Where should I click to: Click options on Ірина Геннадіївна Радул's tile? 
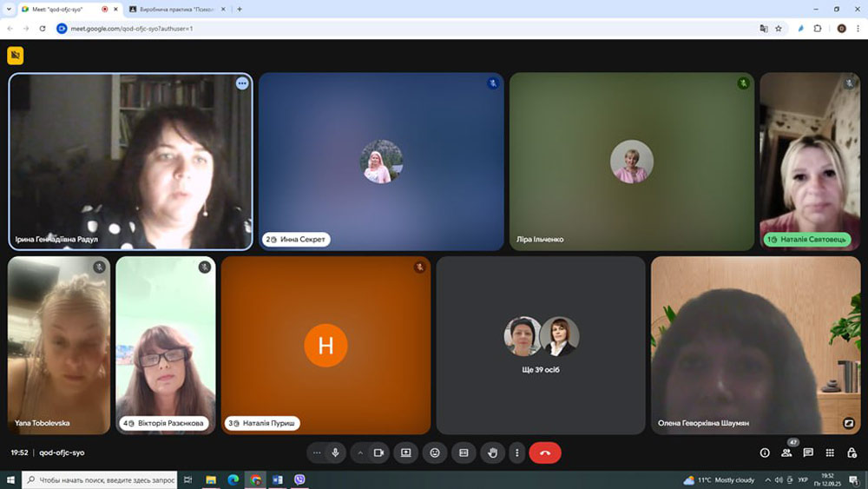click(242, 83)
